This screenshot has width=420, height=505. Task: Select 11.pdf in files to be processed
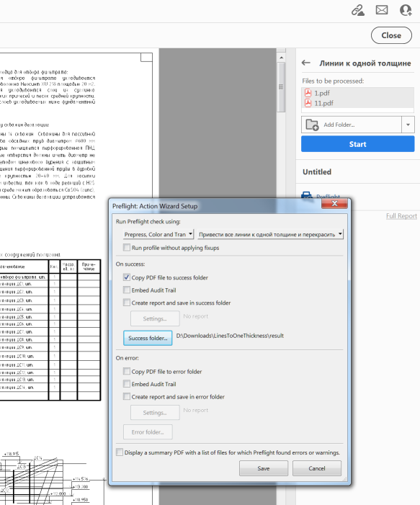point(357,103)
